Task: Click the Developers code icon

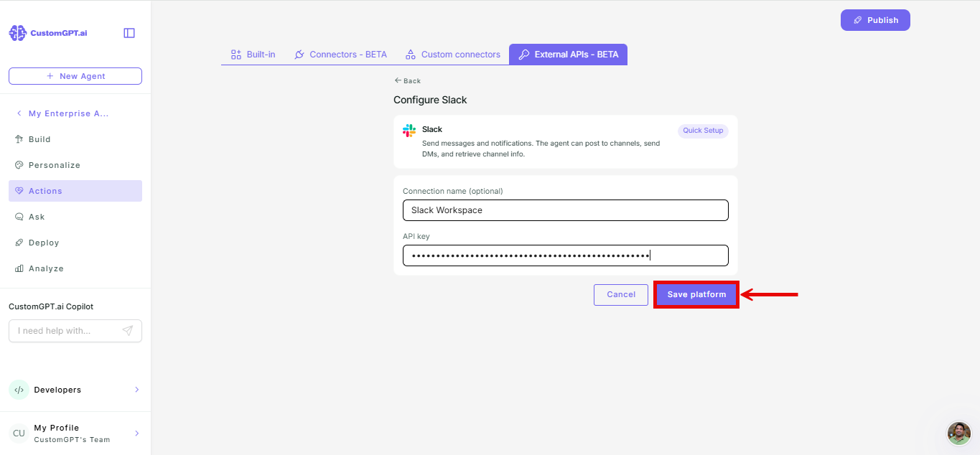Action: pos(19,390)
